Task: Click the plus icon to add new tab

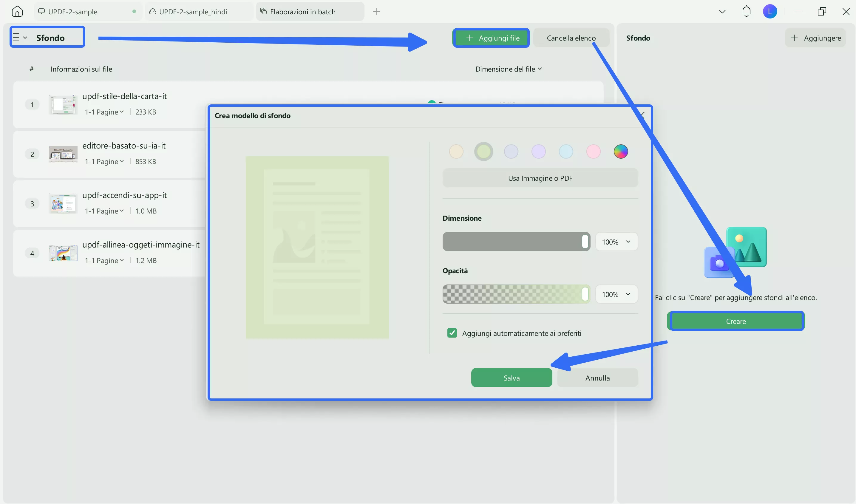Action: (376, 12)
